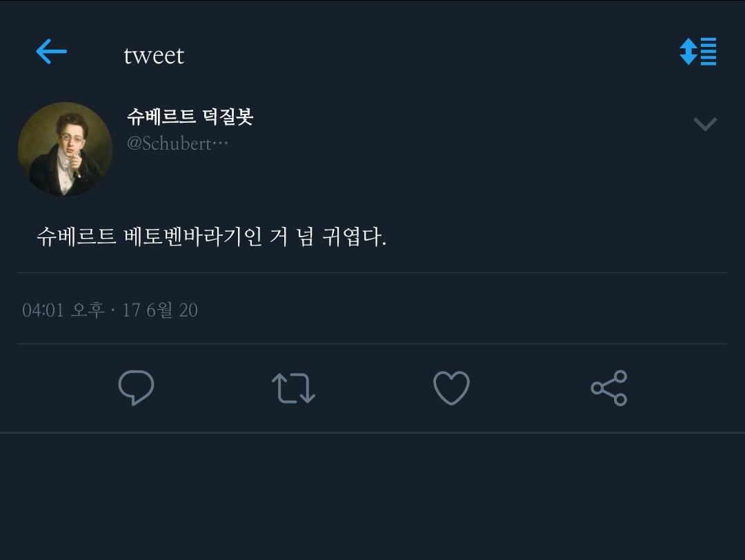The image size is (745, 560).
Task: Tap the @Schubert handle
Action: [170, 143]
